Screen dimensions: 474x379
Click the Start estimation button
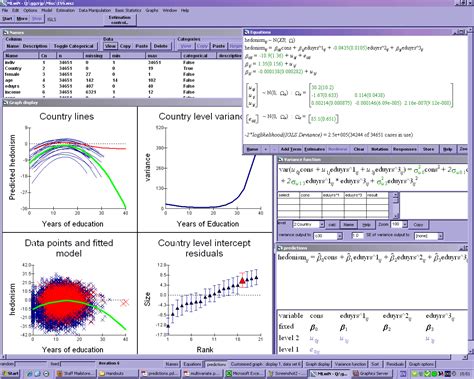(7, 19)
